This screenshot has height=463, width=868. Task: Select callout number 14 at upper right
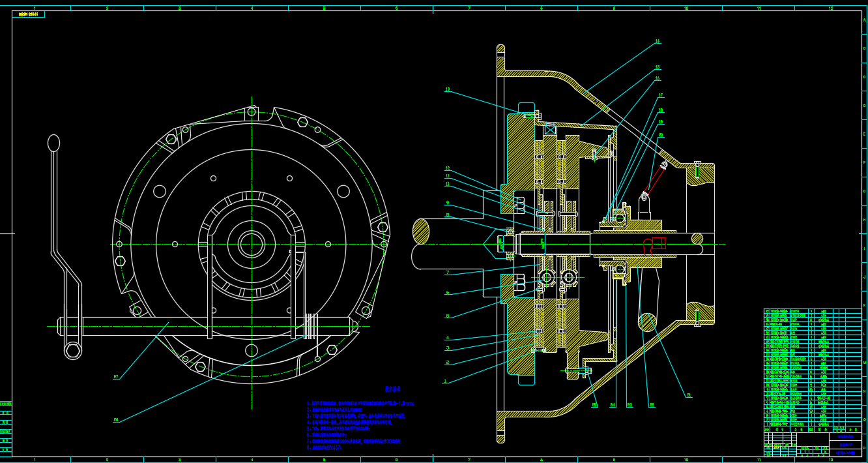point(658,41)
